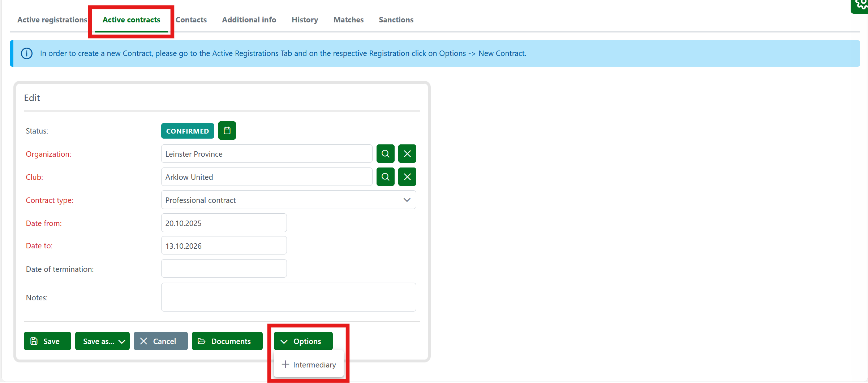Select Intermediary from Options menu
The height and width of the screenshot is (383, 868).
click(x=309, y=365)
